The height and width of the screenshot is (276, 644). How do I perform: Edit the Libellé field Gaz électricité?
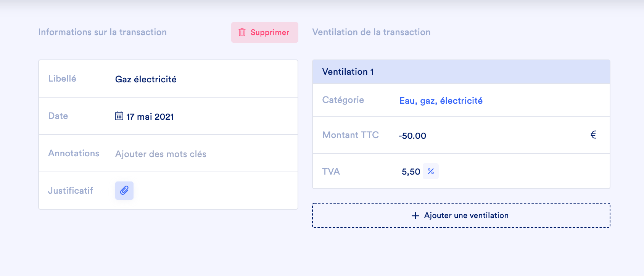pyautogui.click(x=146, y=79)
